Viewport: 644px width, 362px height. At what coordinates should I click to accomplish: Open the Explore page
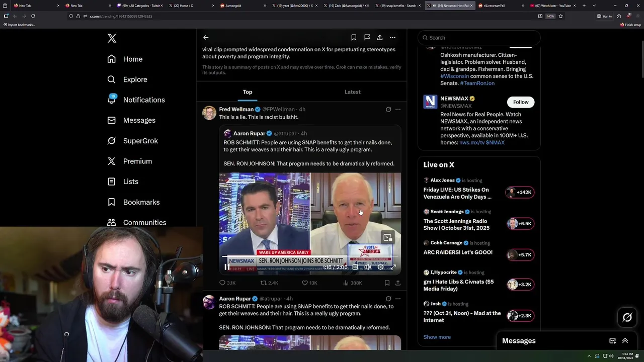pyautogui.click(x=127, y=79)
